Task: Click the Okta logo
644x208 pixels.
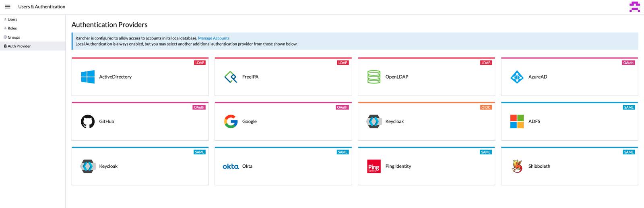Action: (x=231, y=166)
